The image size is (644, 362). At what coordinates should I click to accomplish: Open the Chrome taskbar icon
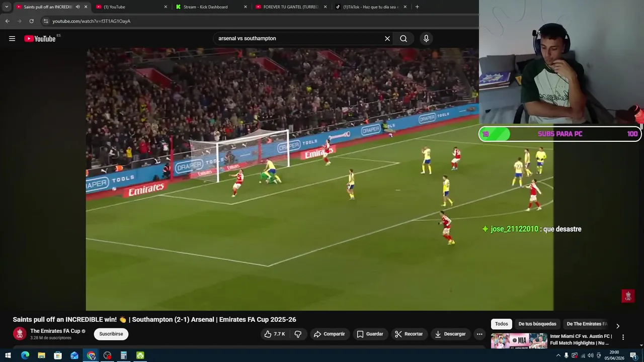(91, 355)
